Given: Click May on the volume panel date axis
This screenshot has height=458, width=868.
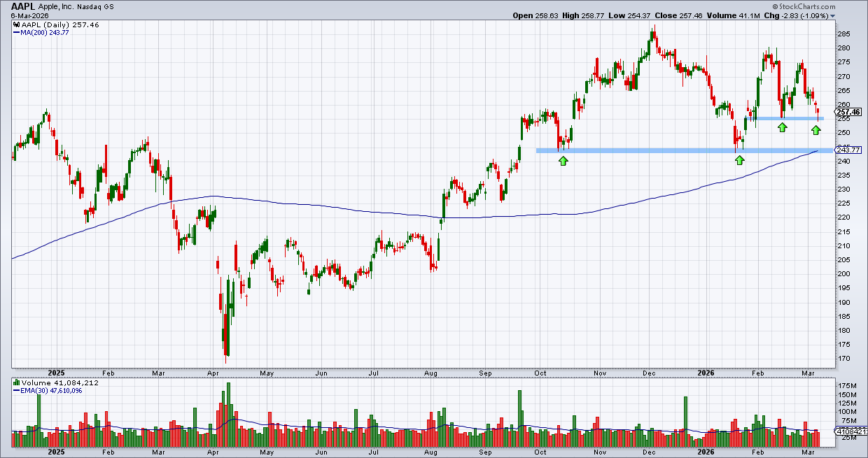Looking at the screenshot, I should (x=268, y=452).
